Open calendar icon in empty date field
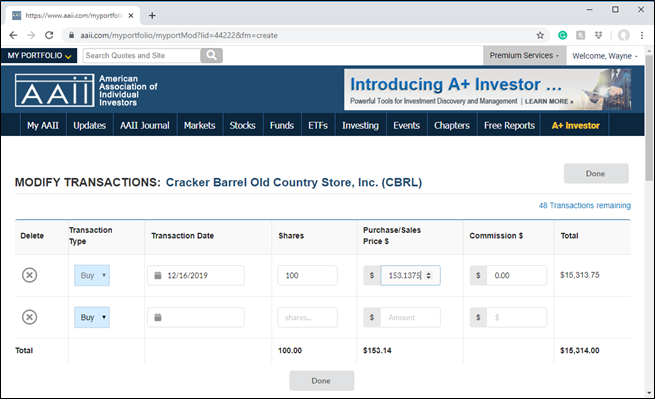Viewport: 655px width, 399px height. click(x=158, y=318)
